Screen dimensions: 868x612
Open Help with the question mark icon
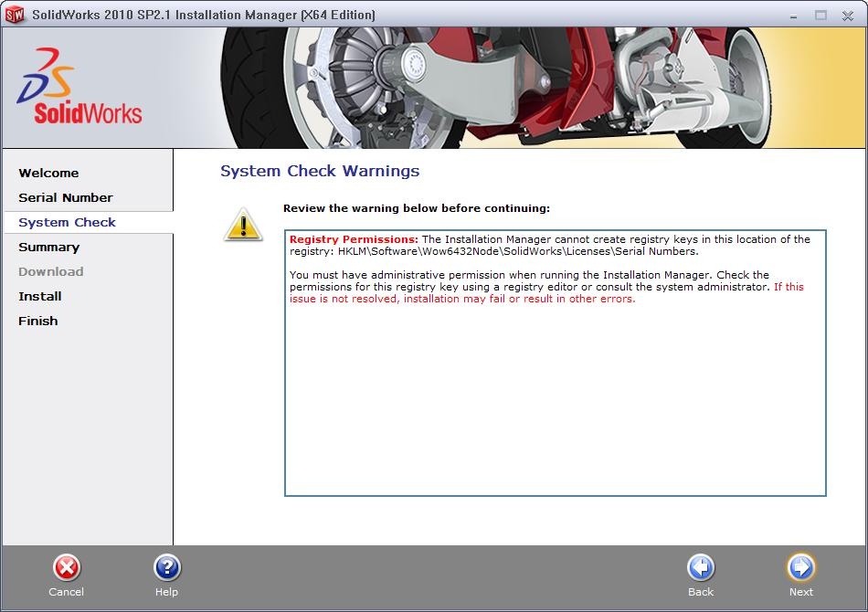tap(166, 568)
